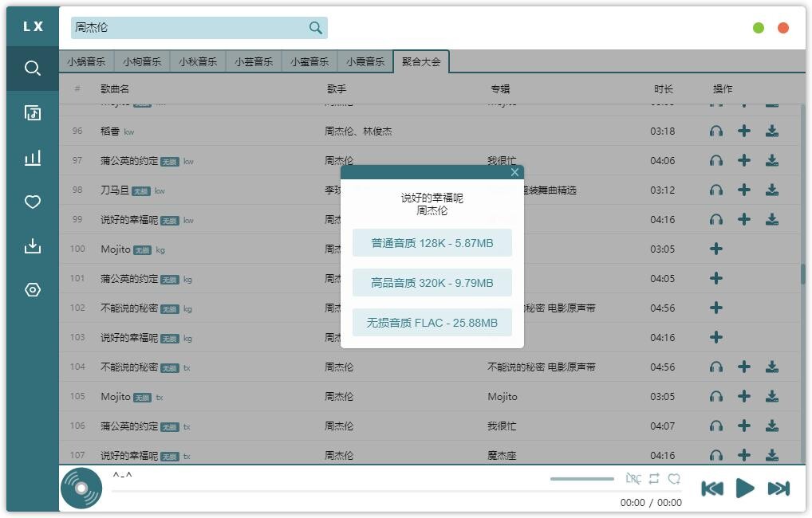The height and width of the screenshot is (518, 812).
Task: Click the magnifier icon in the search box
Action: pyautogui.click(x=316, y=28)
